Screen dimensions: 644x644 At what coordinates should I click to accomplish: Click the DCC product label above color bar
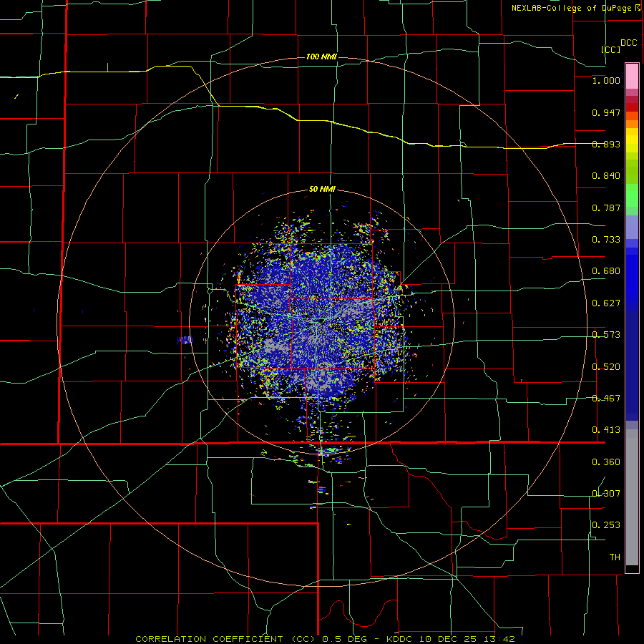[628, 43]
